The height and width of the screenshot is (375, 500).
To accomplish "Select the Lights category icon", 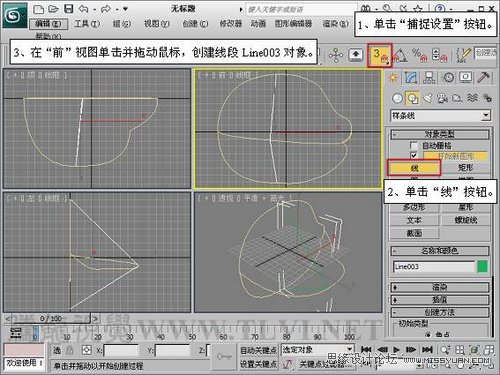I will [x=428, y=98].
